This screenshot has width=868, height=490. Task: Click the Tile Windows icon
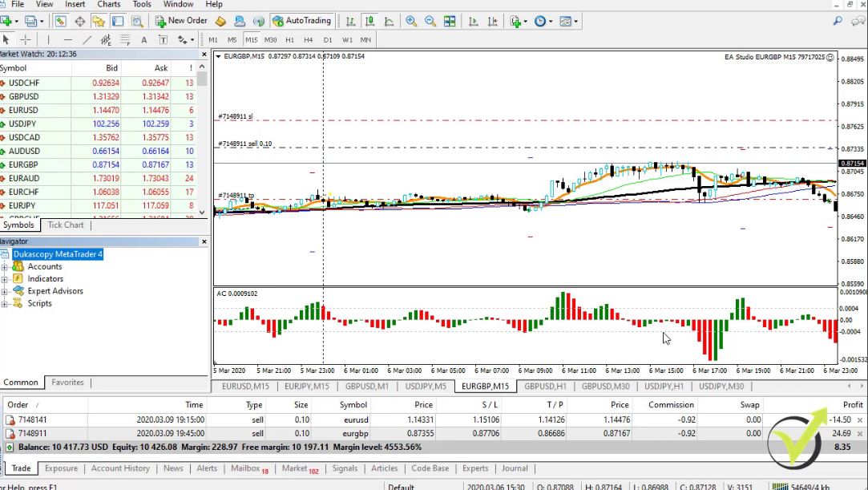pos(450,21)
